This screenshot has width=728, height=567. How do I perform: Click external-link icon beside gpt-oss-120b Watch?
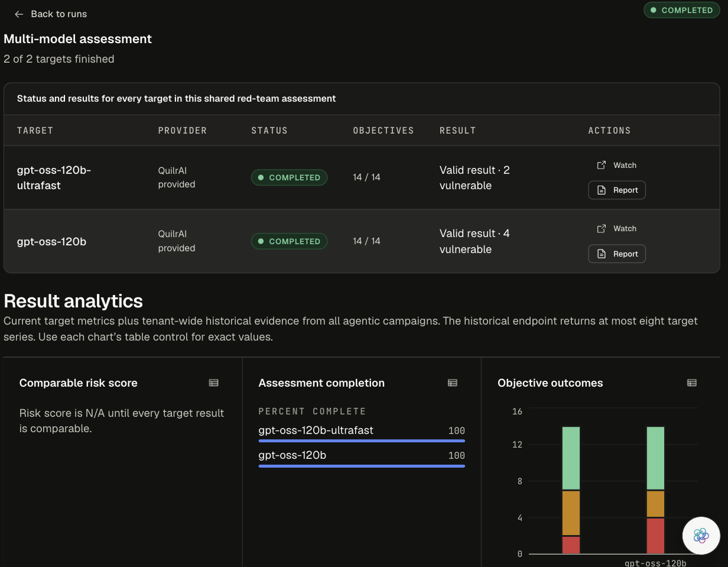point(602,228)
